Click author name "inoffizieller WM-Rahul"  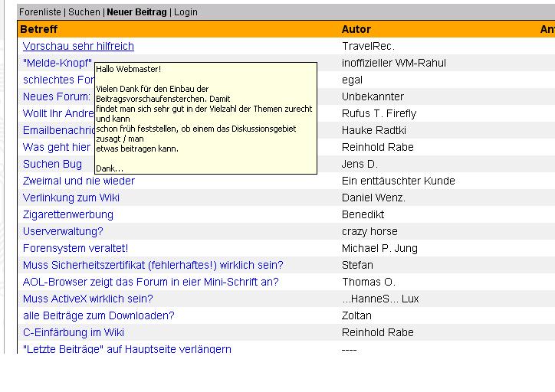click(x=393, y=63)
